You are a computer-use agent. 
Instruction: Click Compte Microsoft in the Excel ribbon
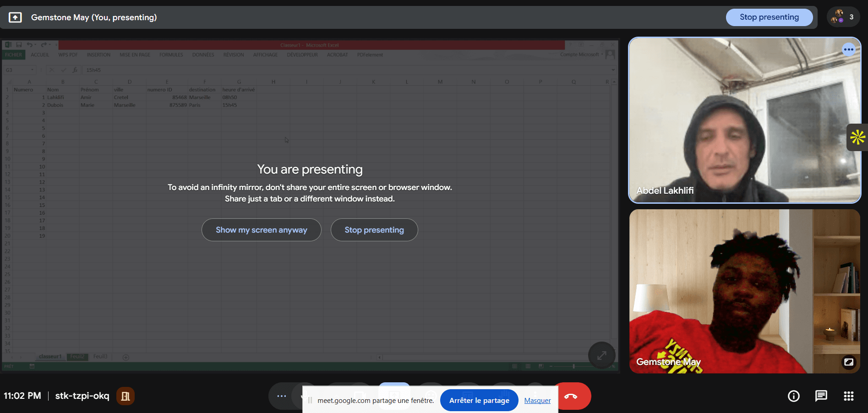click(579, 54)
